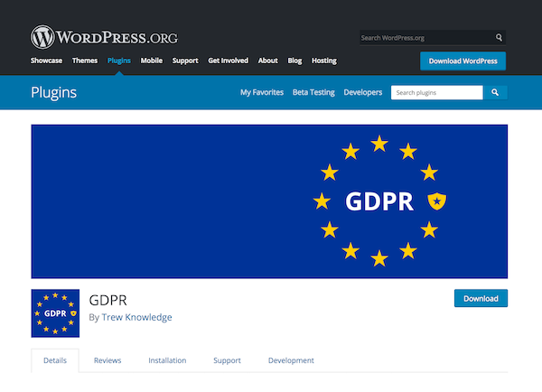The height and width of the screenshot is (392, 542).
Task: Open the Trew Knowledge author link
Action: [137, 317]
